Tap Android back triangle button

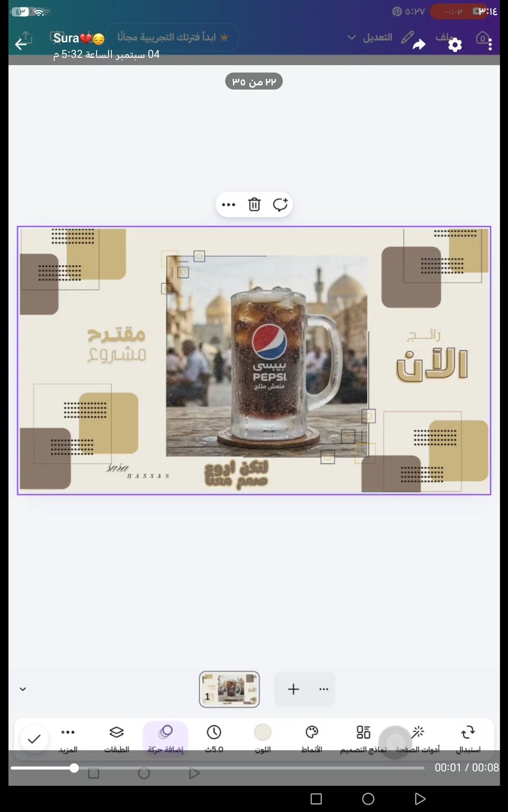point(420,799)
